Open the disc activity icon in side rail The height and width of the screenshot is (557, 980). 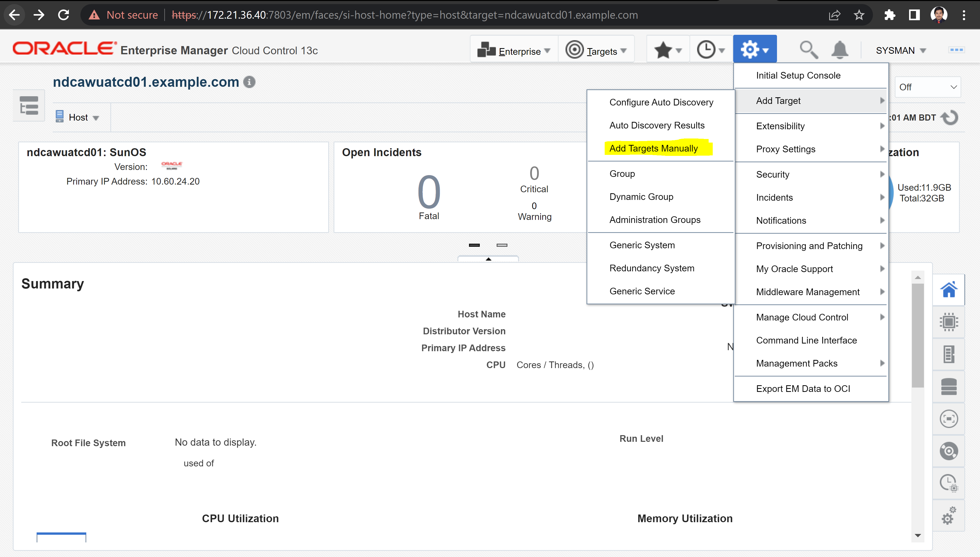click(949, 451)
